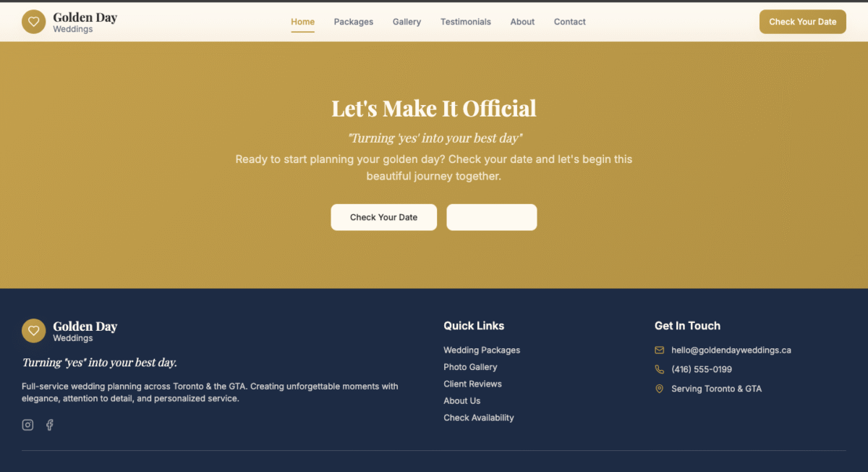Select Contact in the top navigation
Viewport: 868px width, 472px height.
pyautogui.click(x=569, y=22)
